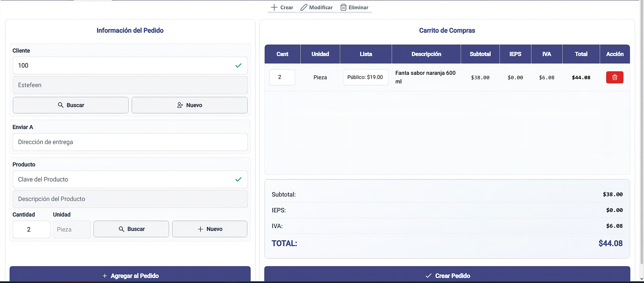
Task: Click the plus icon on the product Nuevo button
Action: 200,229
